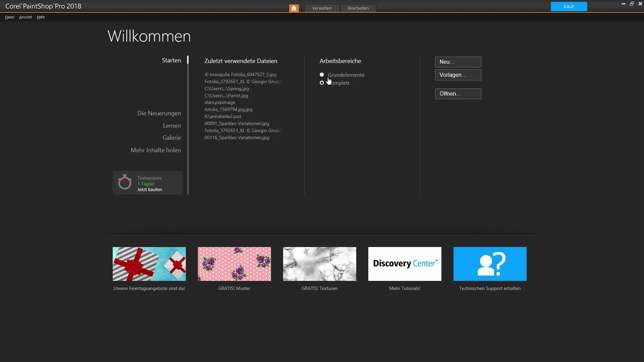Click the 'GRATIS! Muster' caption

(x=234, y=288)
